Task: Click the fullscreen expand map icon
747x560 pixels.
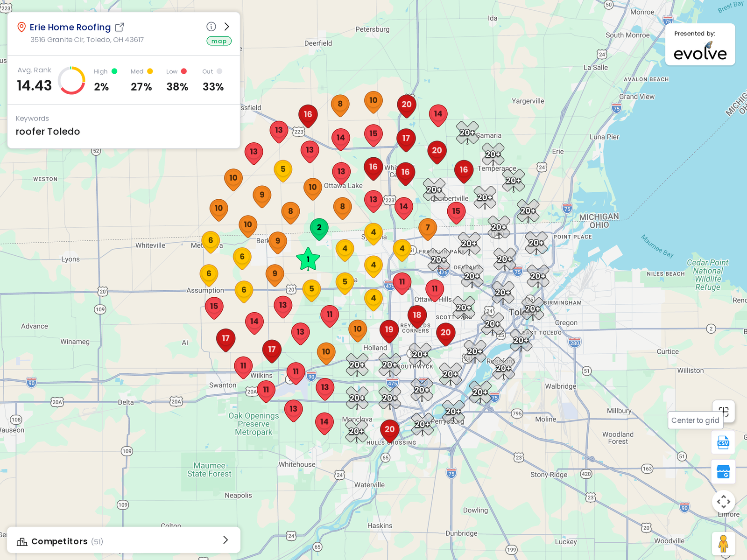Action: [x=724, y=502]
